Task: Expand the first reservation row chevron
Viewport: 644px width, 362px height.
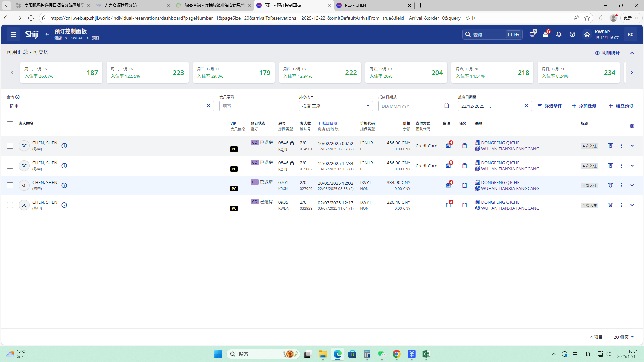Action: point(632,146)
